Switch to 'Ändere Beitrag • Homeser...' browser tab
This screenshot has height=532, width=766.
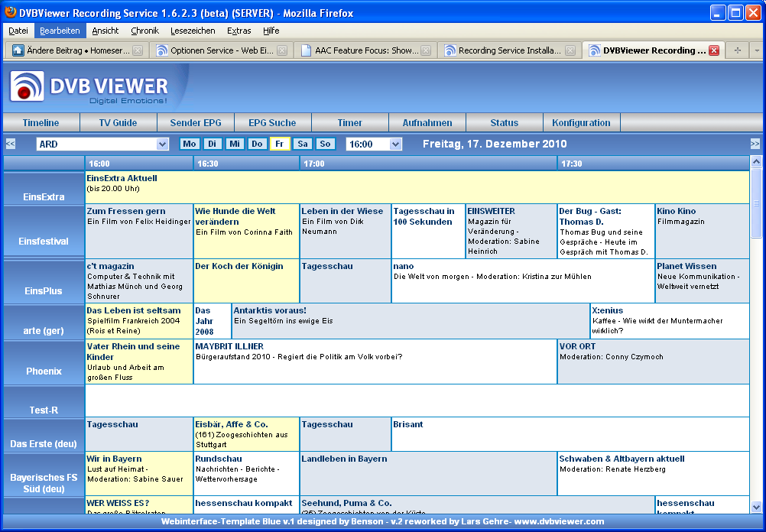pos(77,50)
